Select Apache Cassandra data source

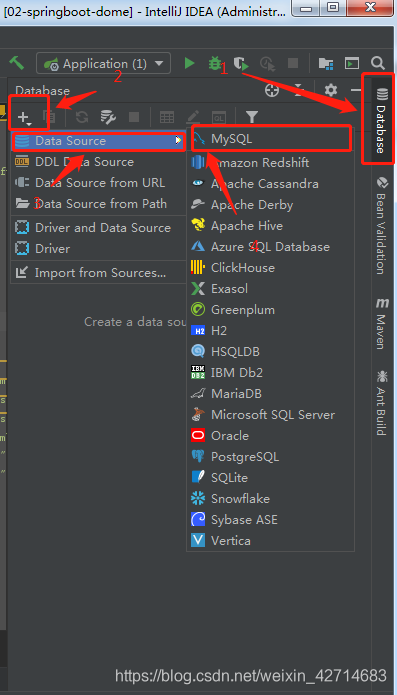(x=271, y=184)
